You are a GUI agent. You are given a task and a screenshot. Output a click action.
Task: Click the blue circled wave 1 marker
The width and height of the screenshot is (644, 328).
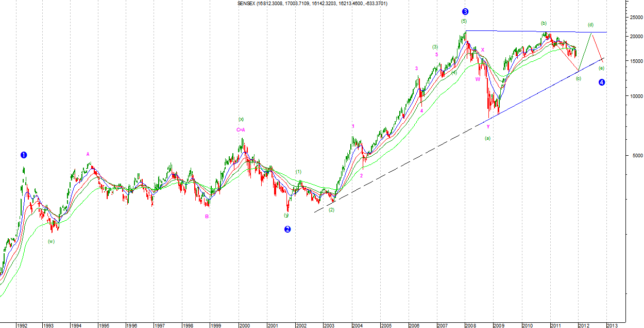tap(24, 155)
